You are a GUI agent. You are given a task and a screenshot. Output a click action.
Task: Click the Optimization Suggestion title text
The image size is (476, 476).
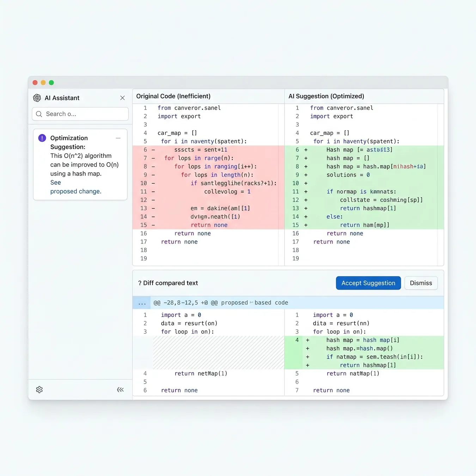coord(69,142)
